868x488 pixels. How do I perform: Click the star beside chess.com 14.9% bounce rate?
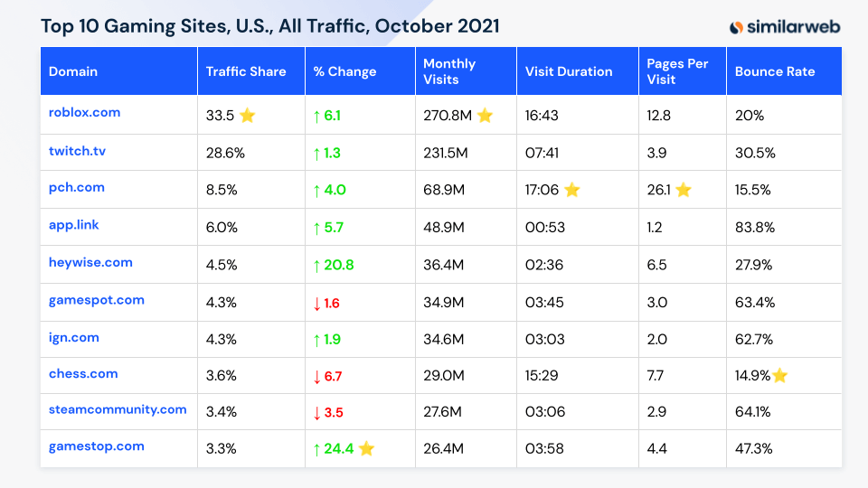[779, 376]
